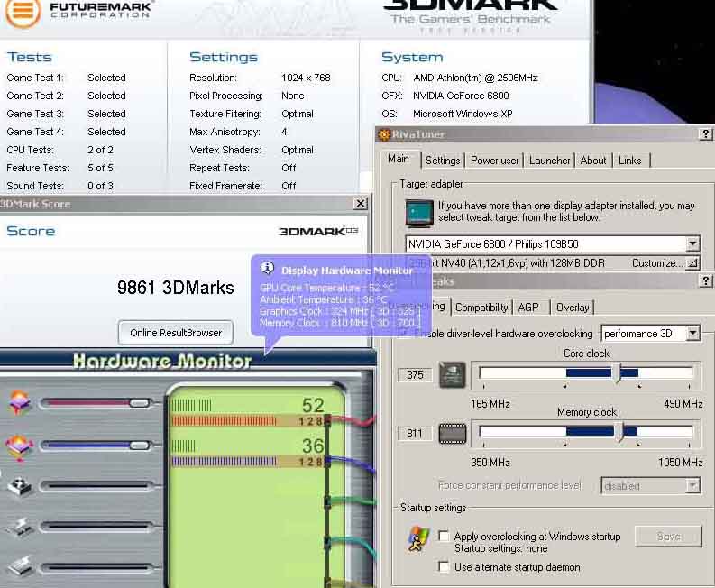Click the fourth sensor icon in Hardware Monitor

(x=20, y=527)
